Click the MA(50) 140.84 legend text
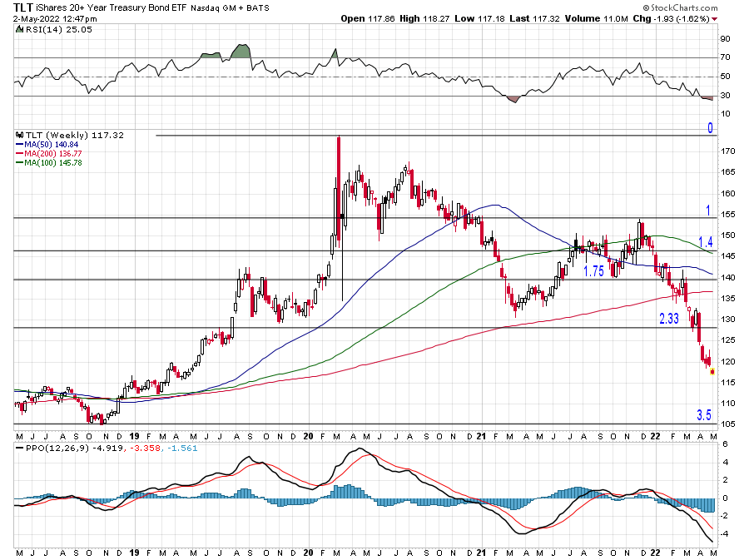 click(x=51, y=145)
